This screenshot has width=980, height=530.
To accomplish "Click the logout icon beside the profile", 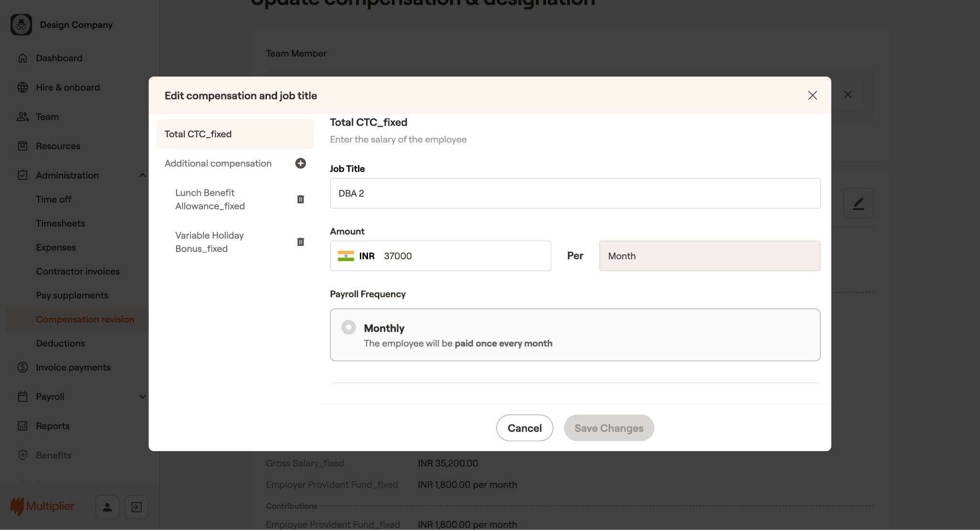I will point(136,507).
